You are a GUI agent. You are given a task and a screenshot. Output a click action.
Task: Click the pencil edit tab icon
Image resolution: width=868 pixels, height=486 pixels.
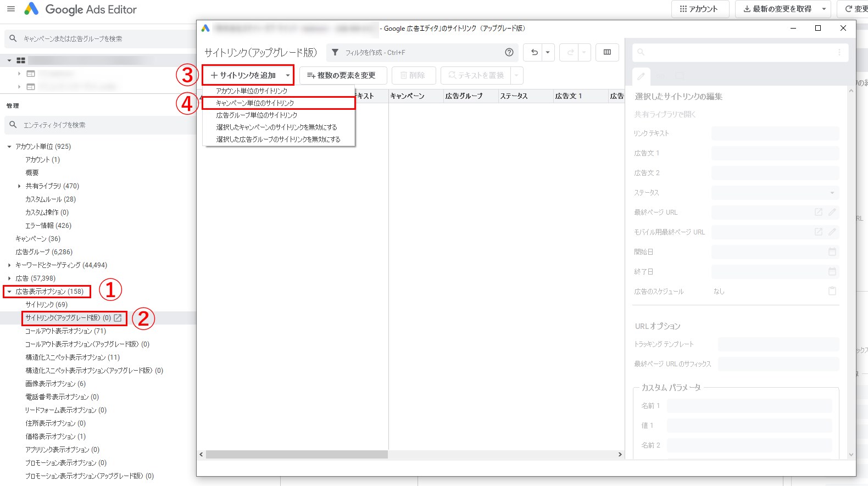point(641,76)
